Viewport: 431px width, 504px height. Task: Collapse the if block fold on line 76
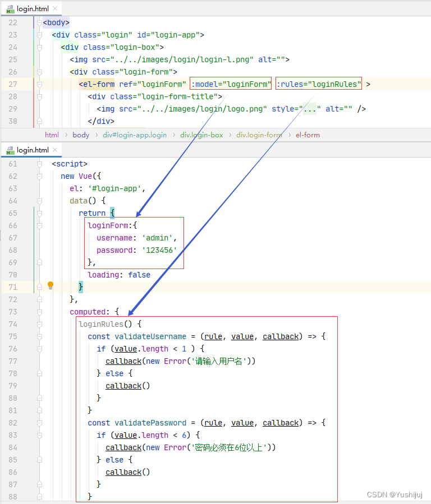[39, 349]
